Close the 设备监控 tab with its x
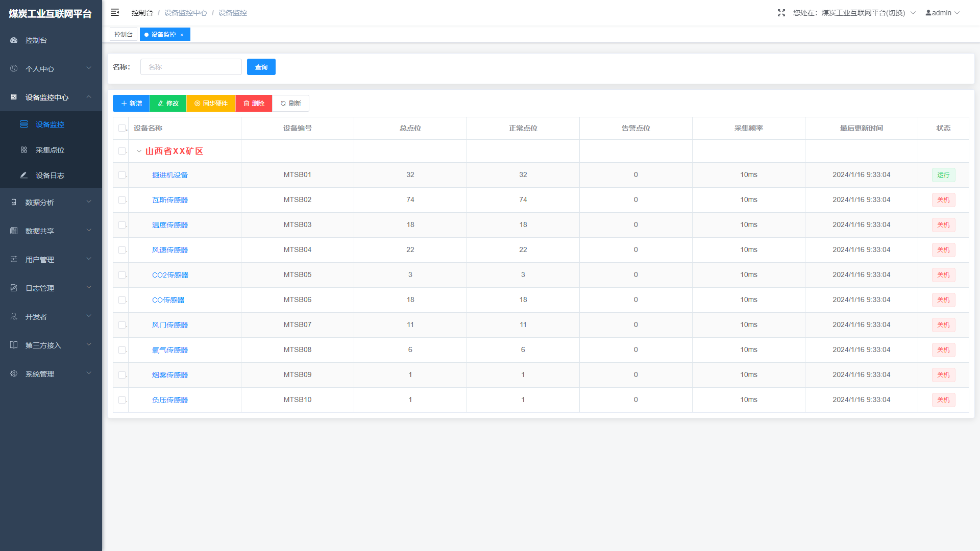980x551 pixels. click(x=182, y=35)
